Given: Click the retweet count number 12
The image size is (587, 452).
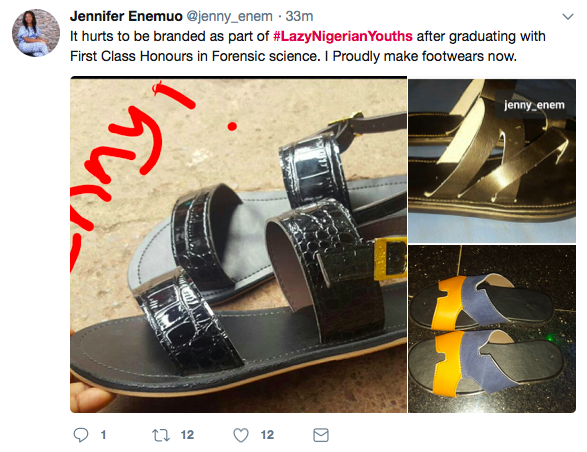Looking at the screenshot, I should click(x=187, y=435).
